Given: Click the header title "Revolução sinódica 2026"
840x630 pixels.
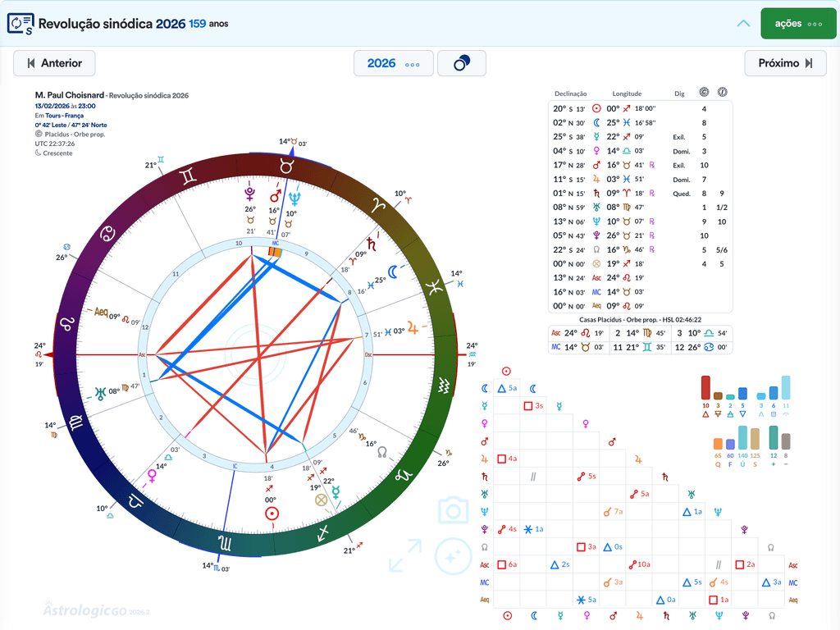Looking at the screenshot, I should click(112, 24).
